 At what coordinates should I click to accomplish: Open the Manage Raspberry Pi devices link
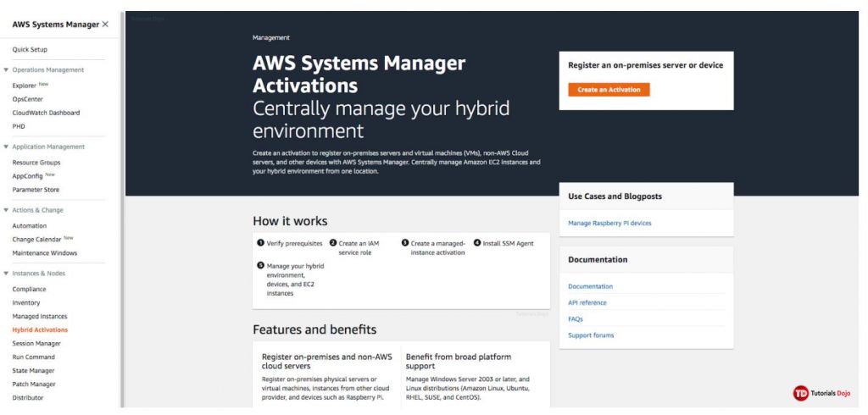(x=609, y=224)
